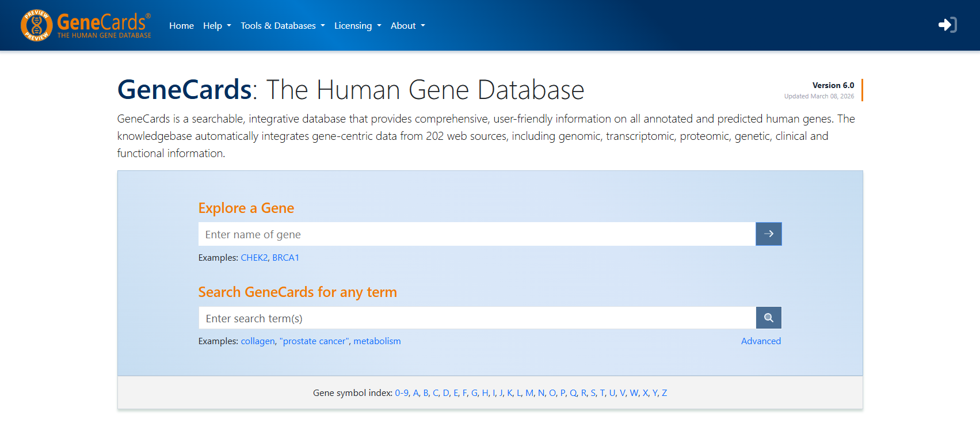Click the login arrow icon

[947, 25]
